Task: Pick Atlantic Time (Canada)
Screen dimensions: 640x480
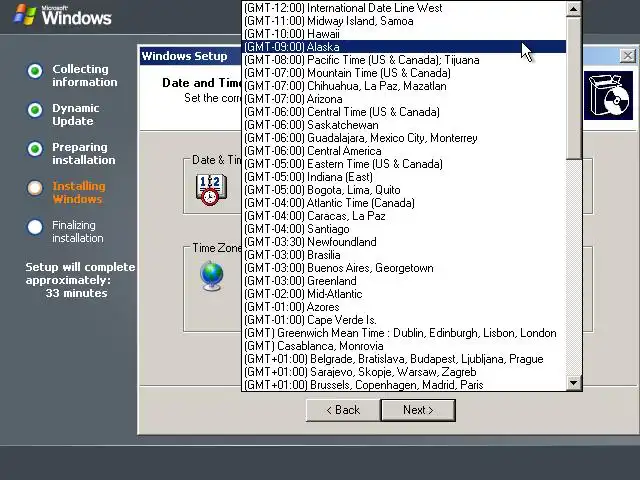Action: pos(404,203)
